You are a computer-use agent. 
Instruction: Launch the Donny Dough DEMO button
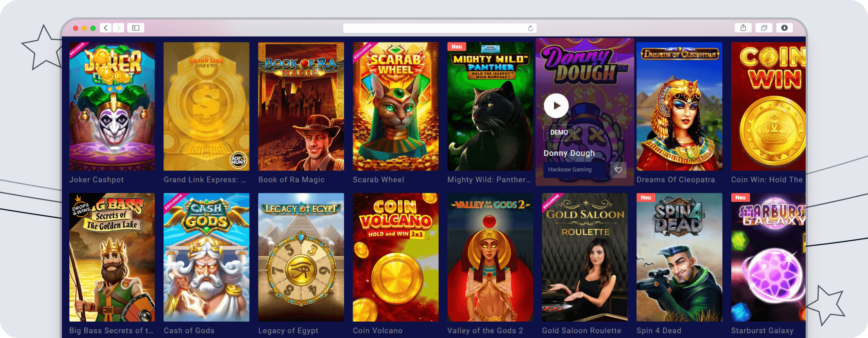click(x=559, y=133)
